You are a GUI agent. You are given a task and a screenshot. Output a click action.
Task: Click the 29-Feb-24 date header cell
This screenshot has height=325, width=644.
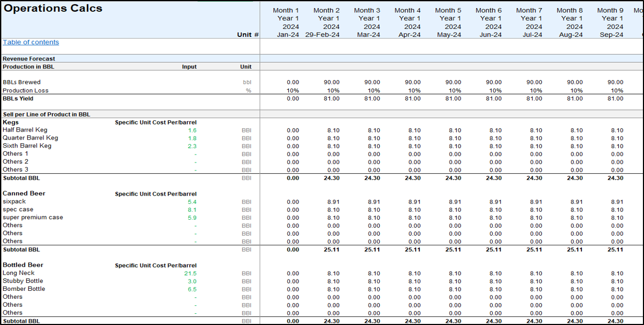click(x=322, y=35)
